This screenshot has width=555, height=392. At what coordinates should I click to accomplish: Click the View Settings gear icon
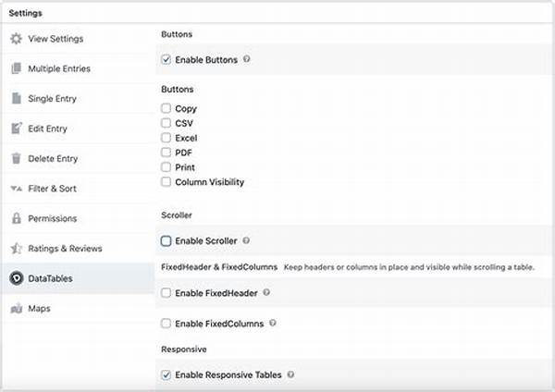16,39
